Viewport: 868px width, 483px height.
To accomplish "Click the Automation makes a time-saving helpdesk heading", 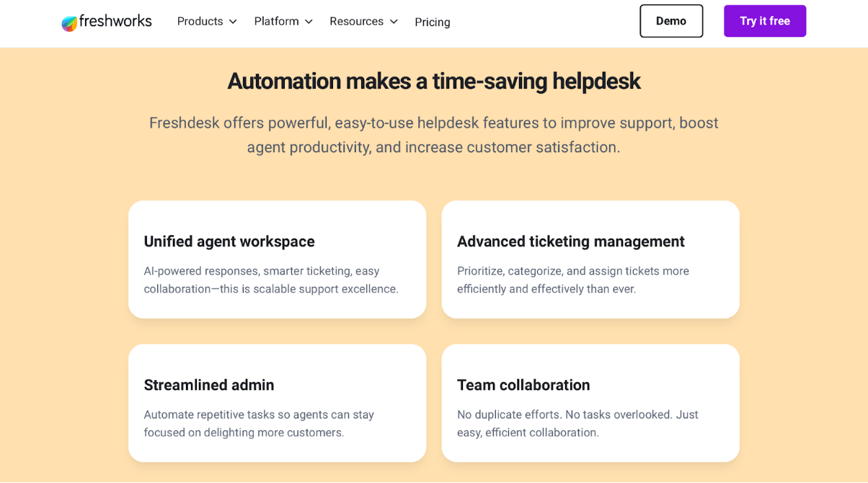I will [x=433, y=81].
